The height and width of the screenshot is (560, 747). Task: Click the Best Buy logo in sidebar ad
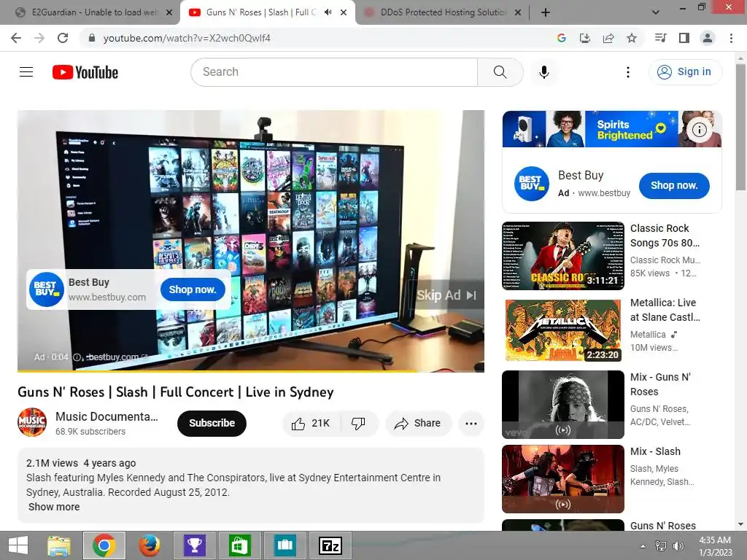pyautogui.click(x=531, y=184)
